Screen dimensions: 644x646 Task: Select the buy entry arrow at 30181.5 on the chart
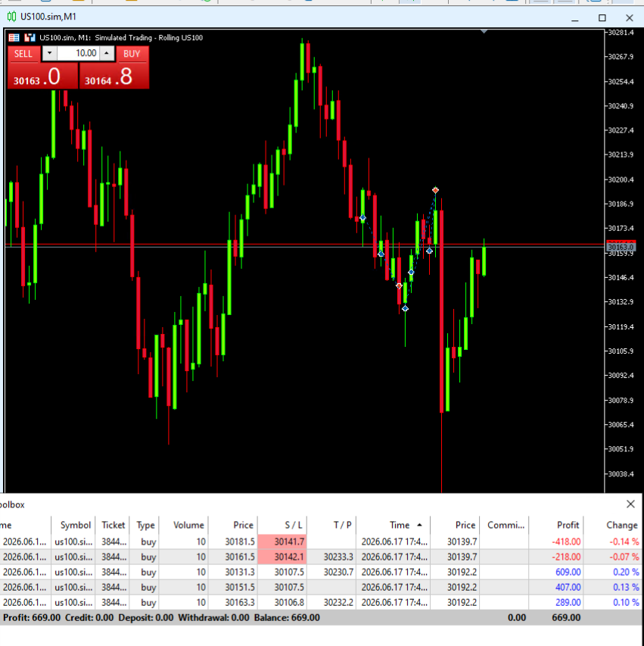362,217
